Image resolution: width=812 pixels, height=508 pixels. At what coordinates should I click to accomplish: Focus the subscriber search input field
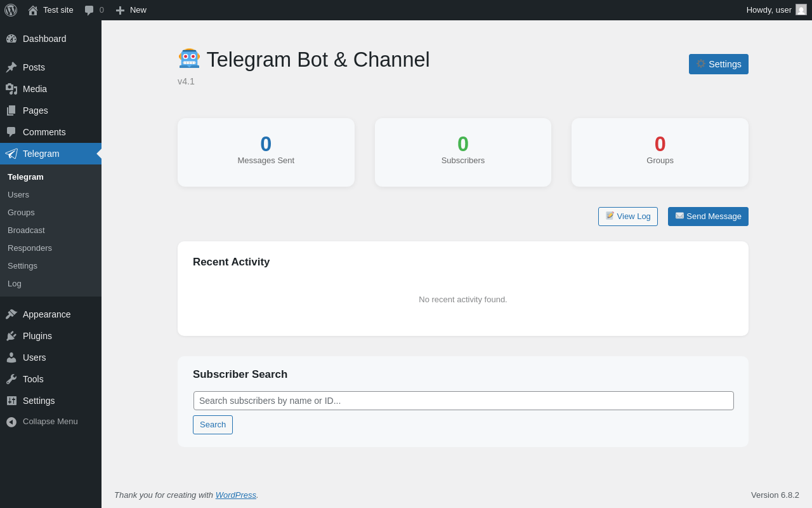tap(464, 401)
